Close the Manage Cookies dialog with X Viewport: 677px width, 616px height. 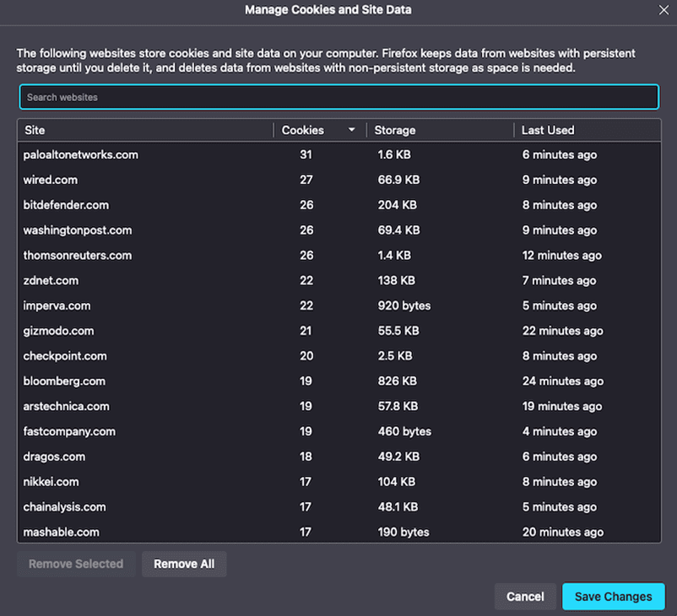(x=663, y=10)
